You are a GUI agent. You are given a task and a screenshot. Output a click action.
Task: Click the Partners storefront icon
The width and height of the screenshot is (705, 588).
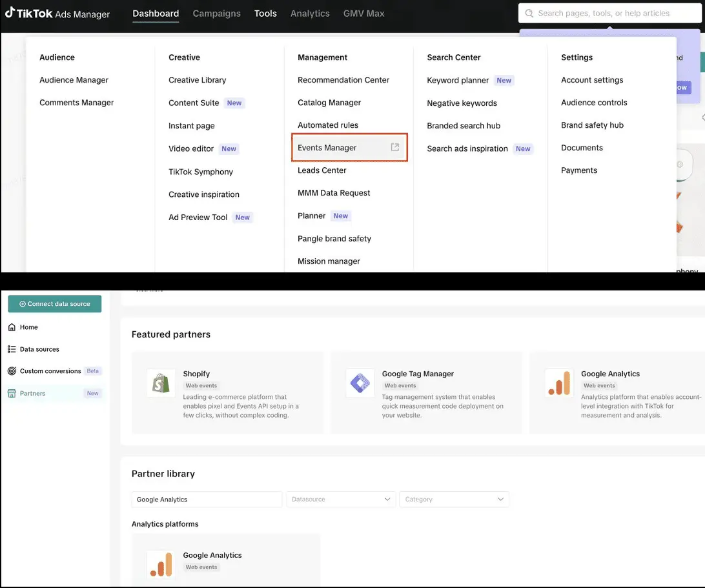[12, 393]
